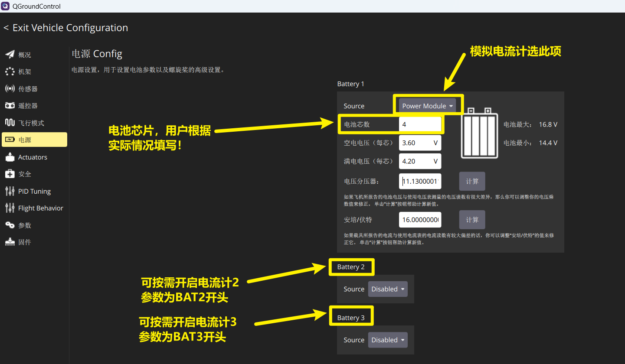Screen dimensions: 625x364
Task: Click the Actuators icon in sidebar
Action: [10, 157]
